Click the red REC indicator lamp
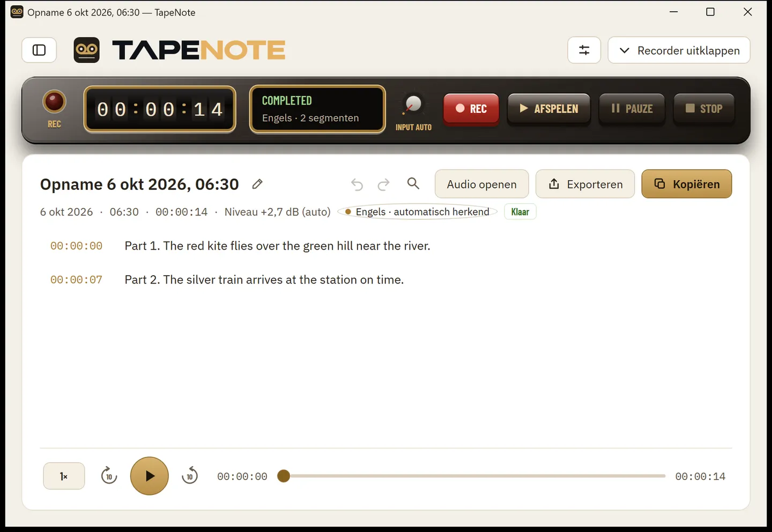 coord(54,101)
